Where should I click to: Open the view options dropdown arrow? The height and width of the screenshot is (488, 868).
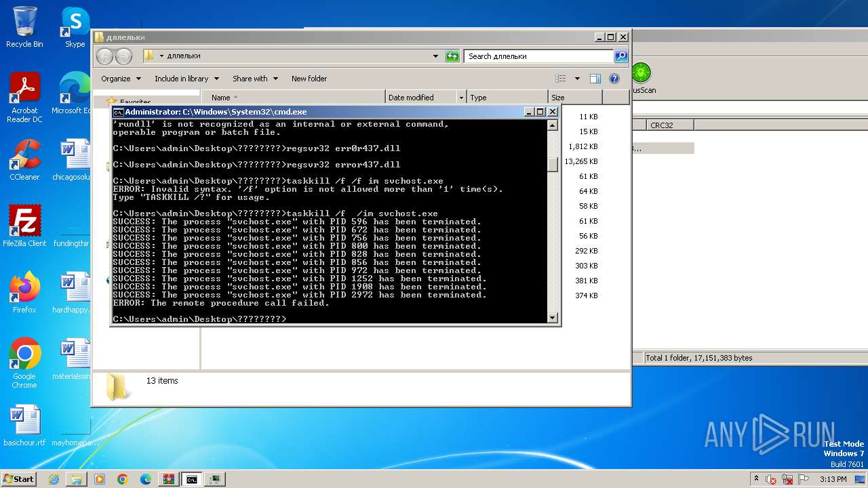click(x=577, y=79)
